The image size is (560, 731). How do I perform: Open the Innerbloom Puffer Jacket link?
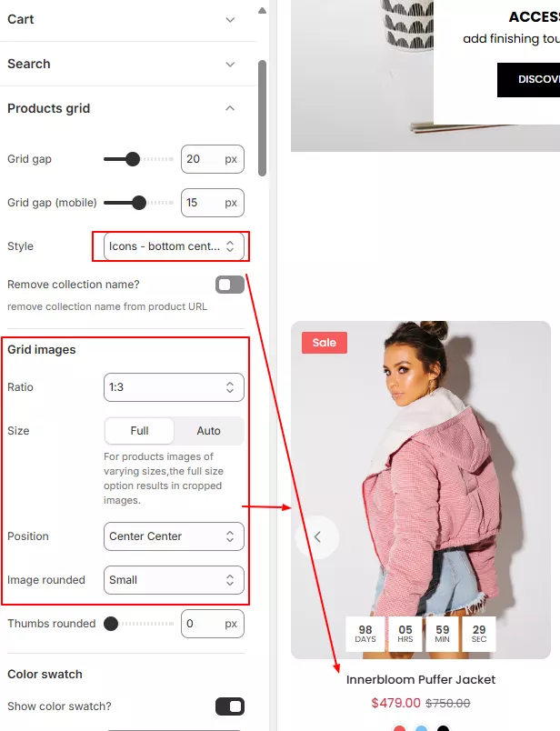(x=421, y=680)
